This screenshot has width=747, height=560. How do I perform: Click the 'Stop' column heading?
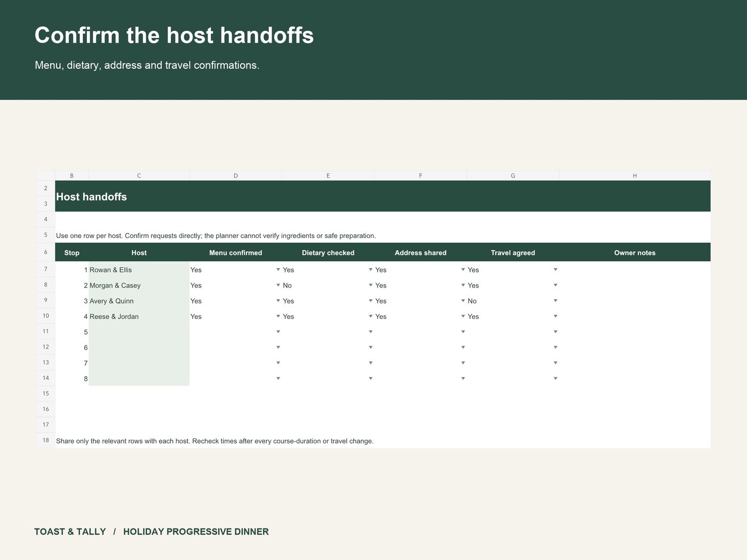tap(71, 253)
